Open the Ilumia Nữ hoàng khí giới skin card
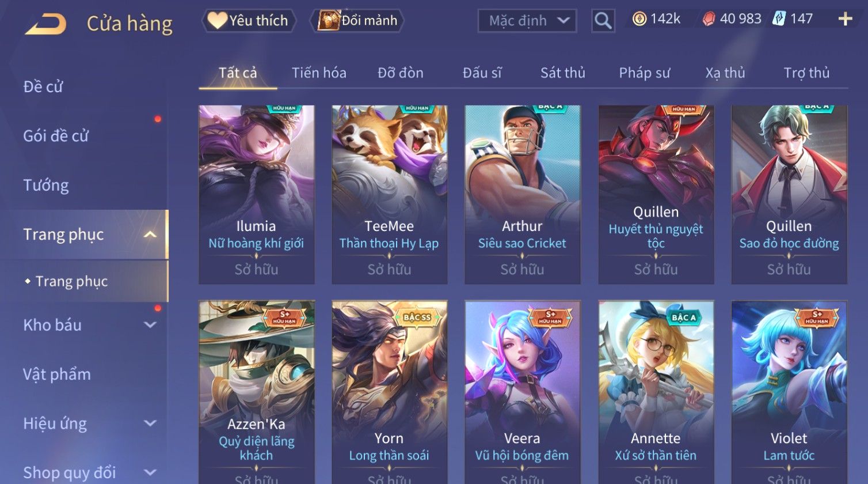 pos(257,194)
